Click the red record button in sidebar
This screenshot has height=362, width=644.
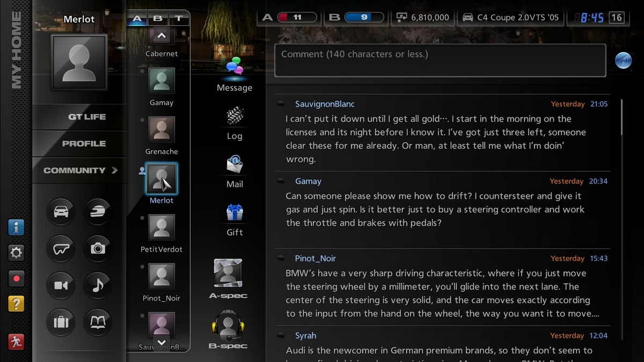pos(16,278)
